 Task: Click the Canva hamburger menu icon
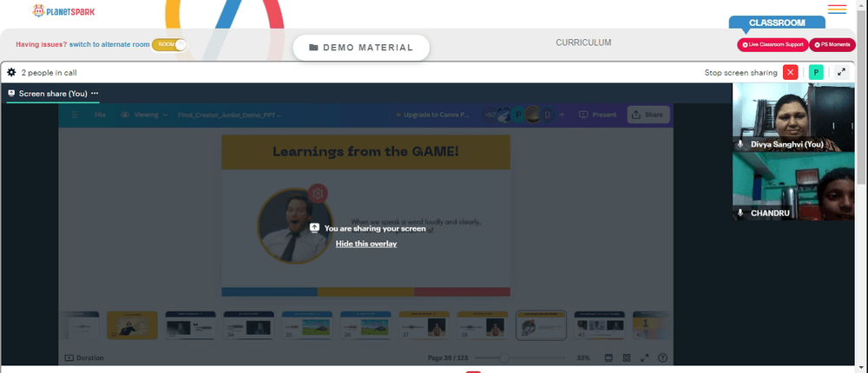(x=75, y=115)
